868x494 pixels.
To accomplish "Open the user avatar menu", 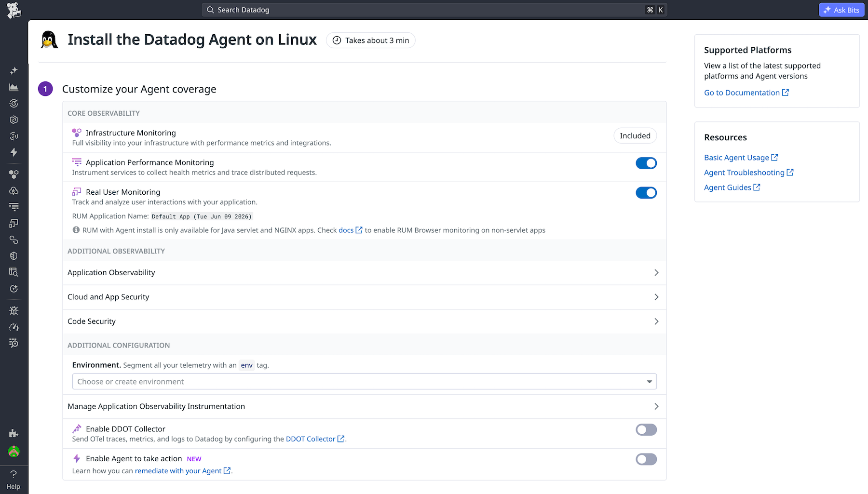I will 14,452.
